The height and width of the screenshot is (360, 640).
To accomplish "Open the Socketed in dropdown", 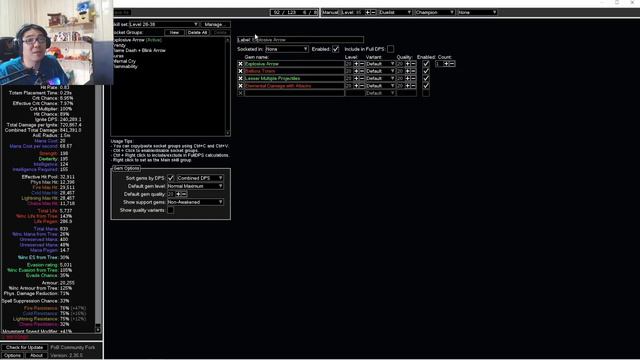I will [x=287, y=49].
